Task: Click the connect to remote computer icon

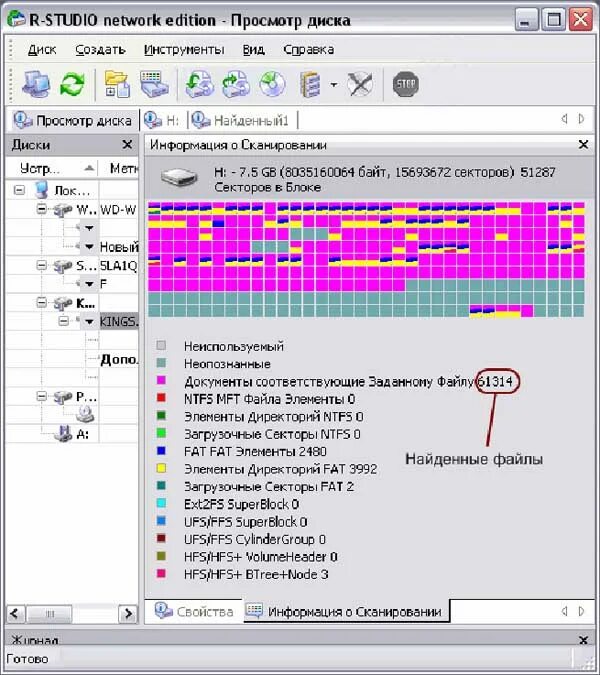Action: (36, 84)
